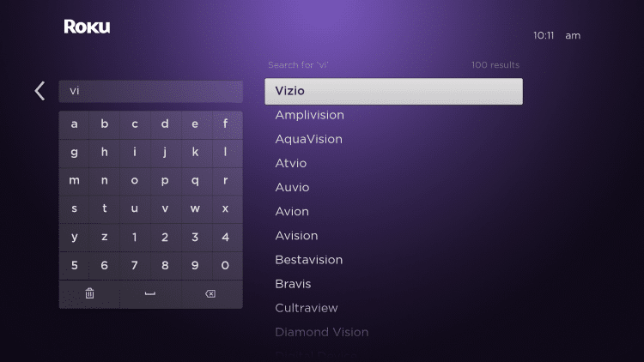Click the back arrow chevron
644x362 pixels.
(39, 91)
